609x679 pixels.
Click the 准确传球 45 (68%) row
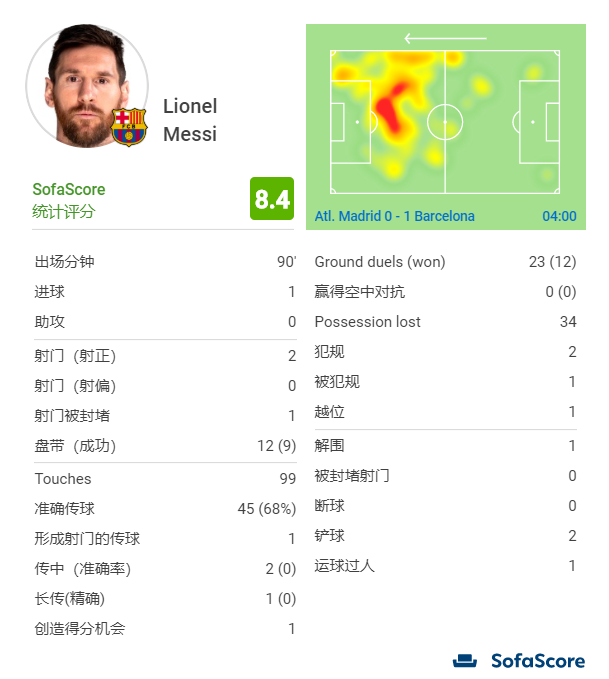[x=165, y=508]
